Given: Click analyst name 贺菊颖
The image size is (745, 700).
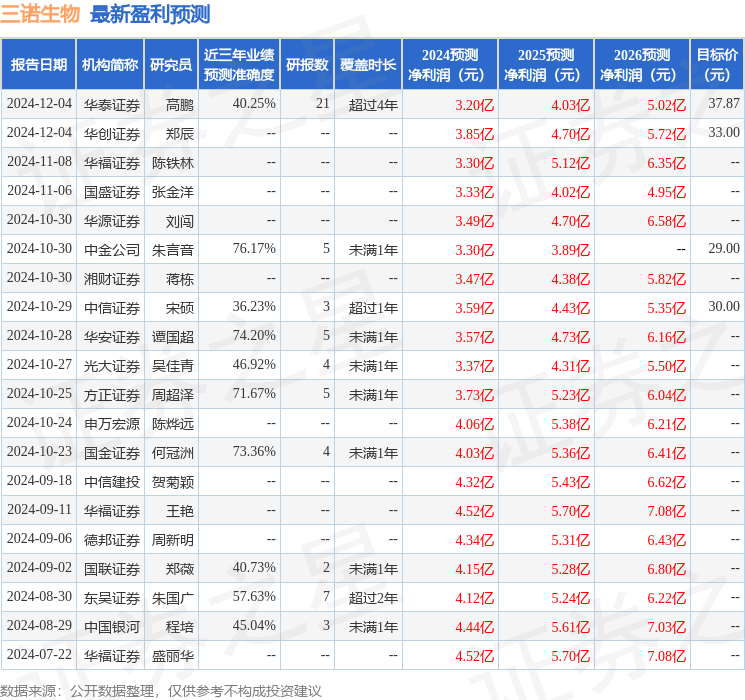Looking at the screenshot, I should 173,482.
